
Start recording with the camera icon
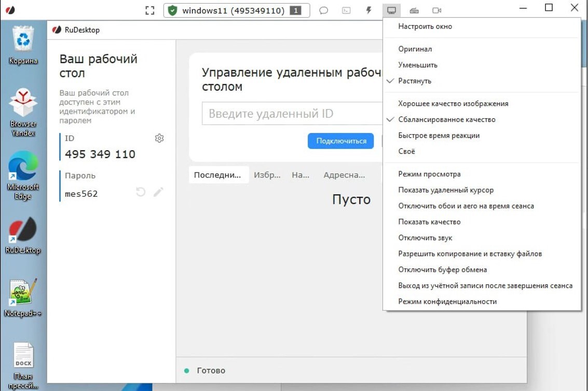(436, 10)
